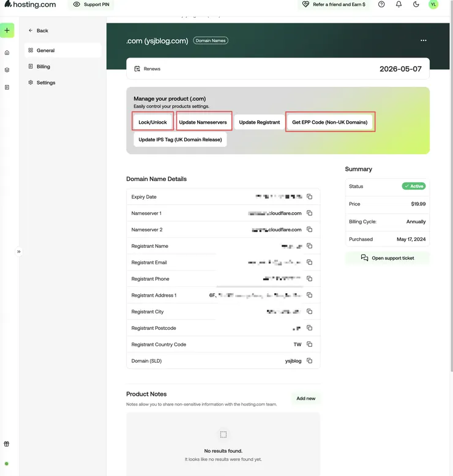Copy the Registrant City value
The image size is (453, 476).
tap(309, 311)
